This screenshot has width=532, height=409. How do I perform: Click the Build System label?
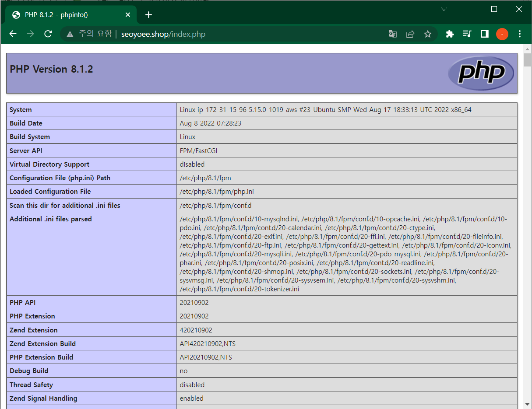30,137
